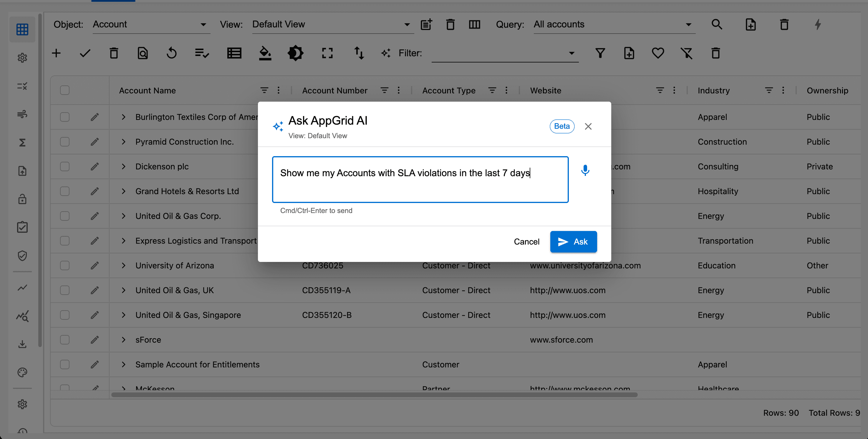Expand the Burlington Textiles row chevron
868x439 pixels.
[x=124, y=117]
